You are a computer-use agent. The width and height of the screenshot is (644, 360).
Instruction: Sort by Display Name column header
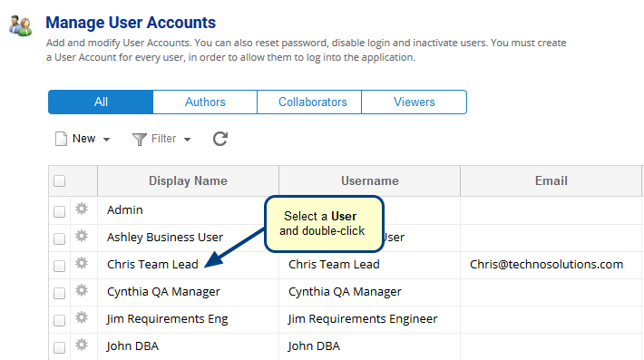188,181
